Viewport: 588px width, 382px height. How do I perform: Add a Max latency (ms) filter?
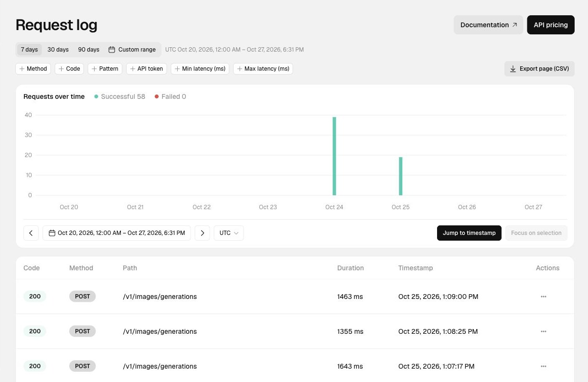[x=263, y=69]
